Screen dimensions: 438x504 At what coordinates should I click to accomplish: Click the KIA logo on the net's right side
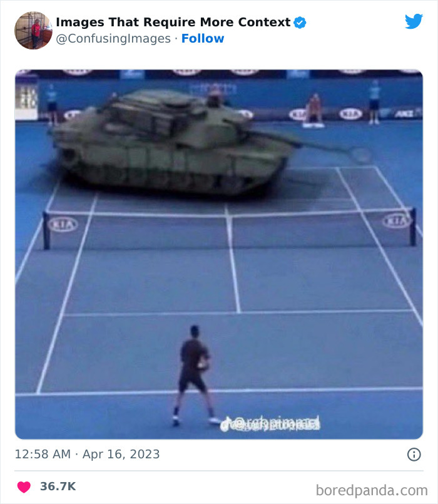click(x=397, y=221)
